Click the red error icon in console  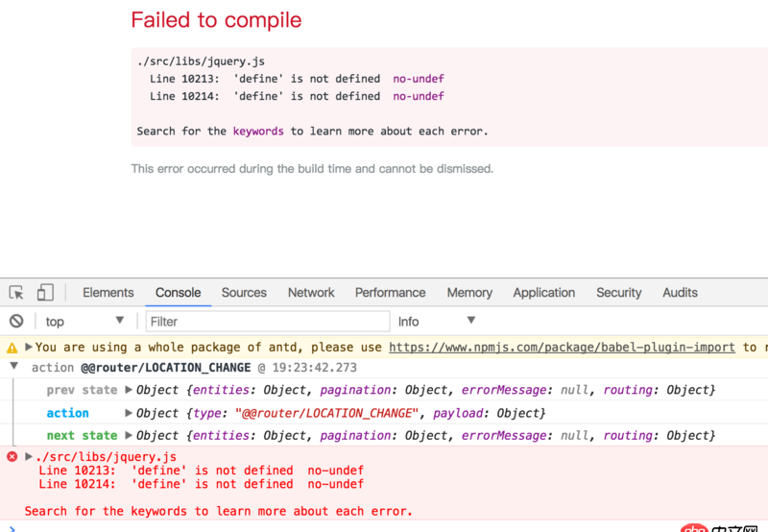pyautogui.click(x=12, y=457)
